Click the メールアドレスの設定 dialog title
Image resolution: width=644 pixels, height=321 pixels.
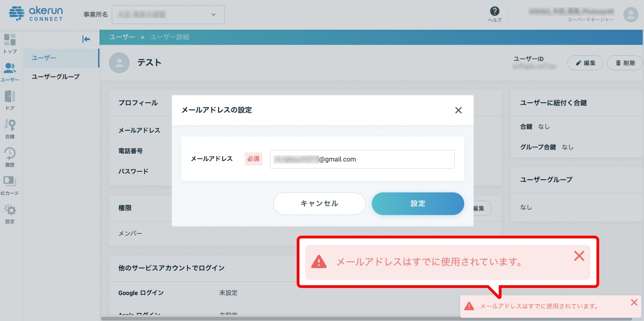click(216, 110)
